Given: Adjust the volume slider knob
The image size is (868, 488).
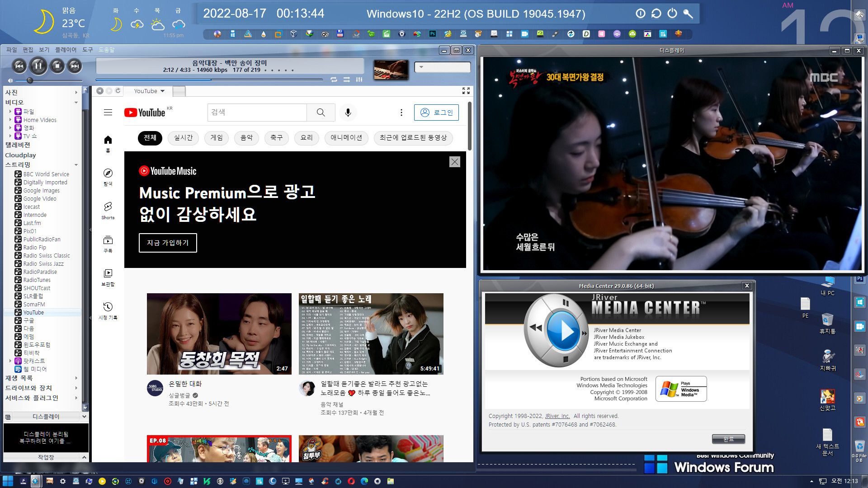Looking at the screenshot, I should pyautogui.click(x=30, y=80).
